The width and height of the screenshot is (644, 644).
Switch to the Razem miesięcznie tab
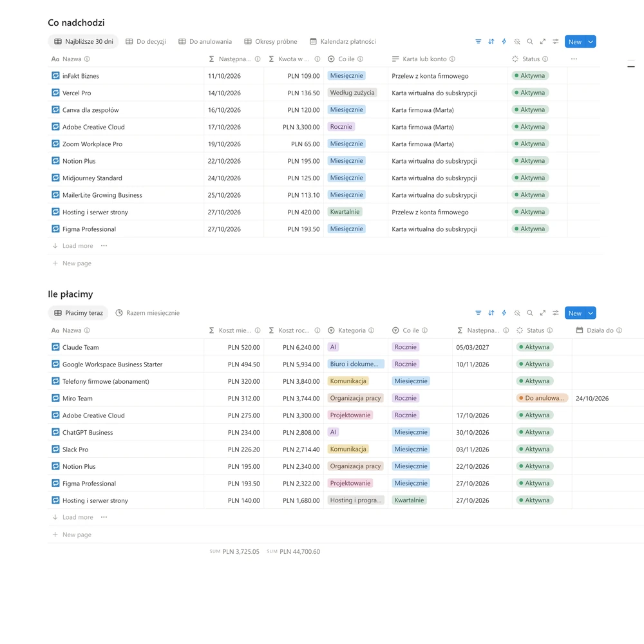pyautogui.click(x=147, y=313)
